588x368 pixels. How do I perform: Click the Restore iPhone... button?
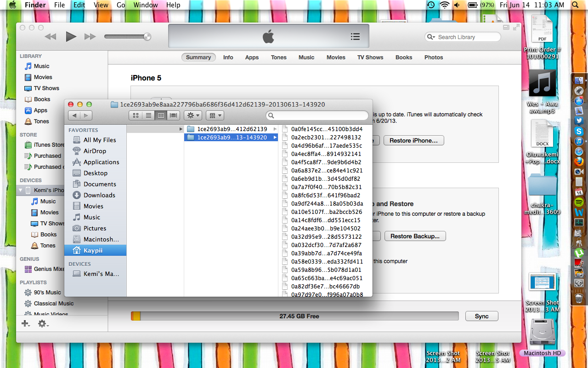point(414,140)
